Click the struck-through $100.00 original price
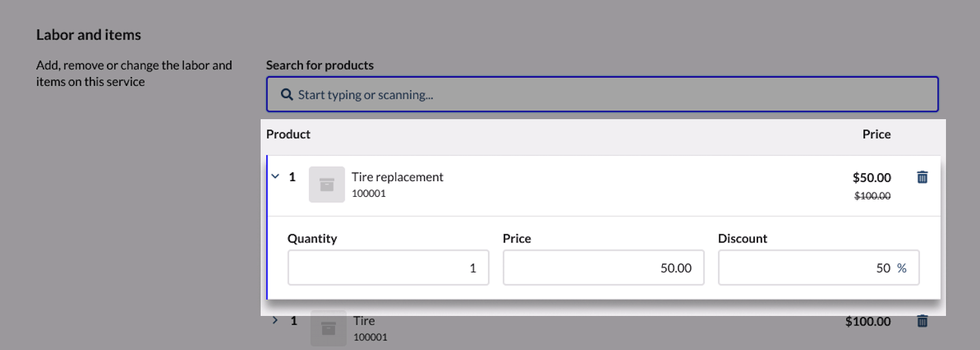980x350 pixels. 873,196
